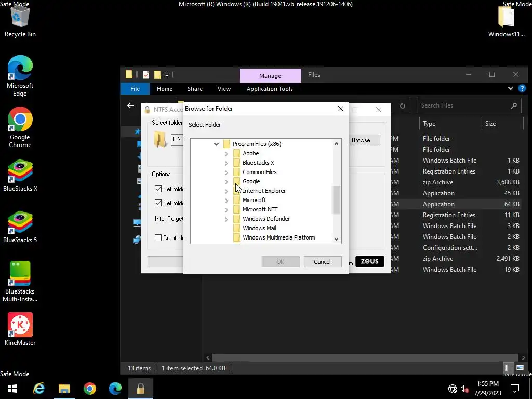Image resolution: width=532 pixels, height=399 pixels.
Task: Click the search magnifier icon in Explorer
Action: pyautogui.click(x=514, y=105)
